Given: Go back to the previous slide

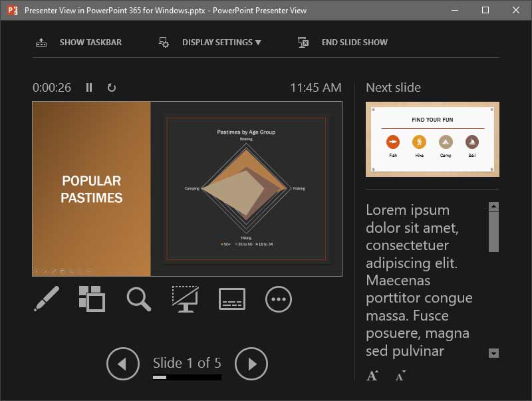Looking at the screenshot, I should point(123,363).
